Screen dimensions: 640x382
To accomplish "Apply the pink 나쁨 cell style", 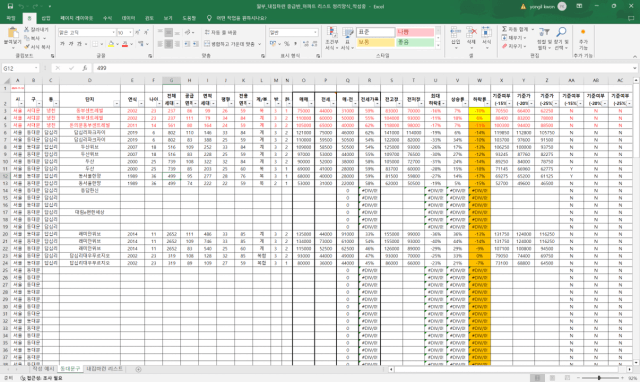I will [x=415, y=32].
